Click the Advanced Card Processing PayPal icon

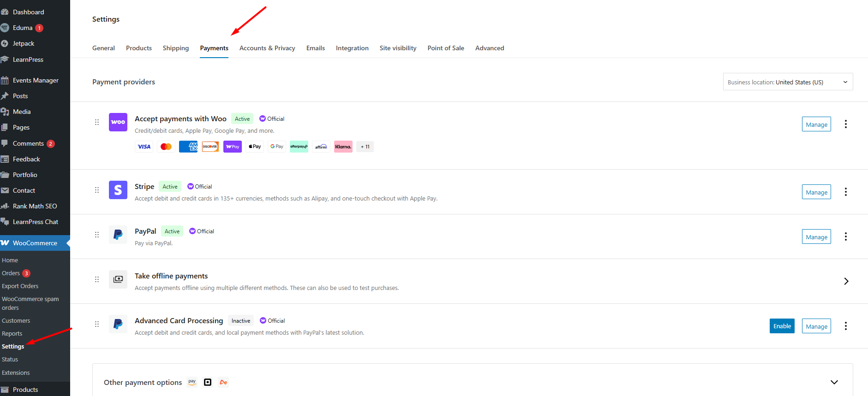coord(118,324)
